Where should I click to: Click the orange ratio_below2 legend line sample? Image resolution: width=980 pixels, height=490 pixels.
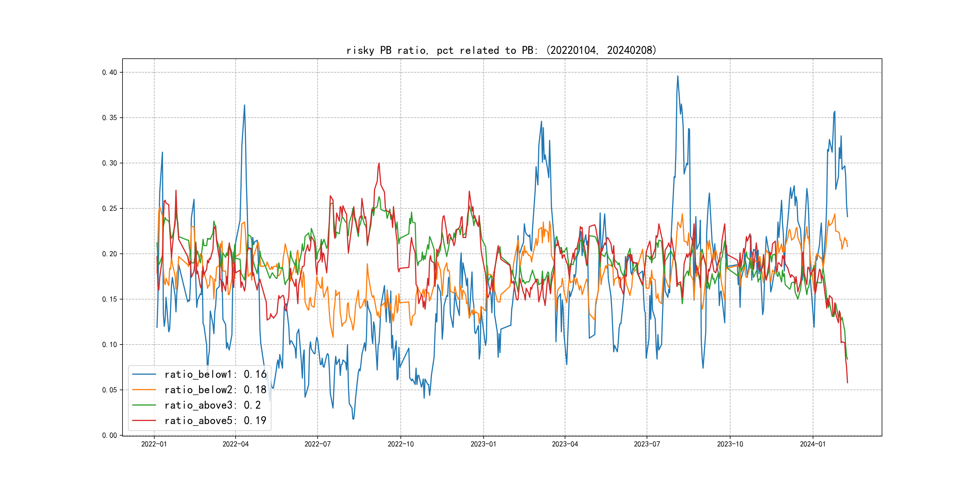click(144, 390)
